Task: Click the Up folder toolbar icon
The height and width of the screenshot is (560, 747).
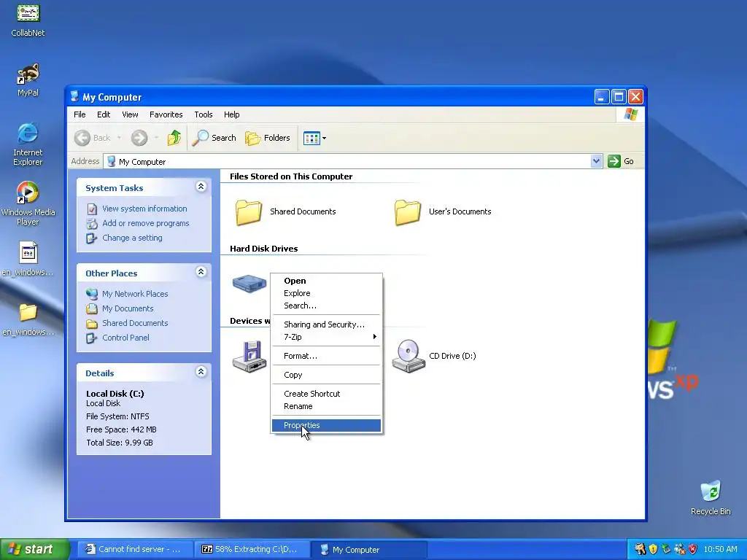Action: (174, 138)
